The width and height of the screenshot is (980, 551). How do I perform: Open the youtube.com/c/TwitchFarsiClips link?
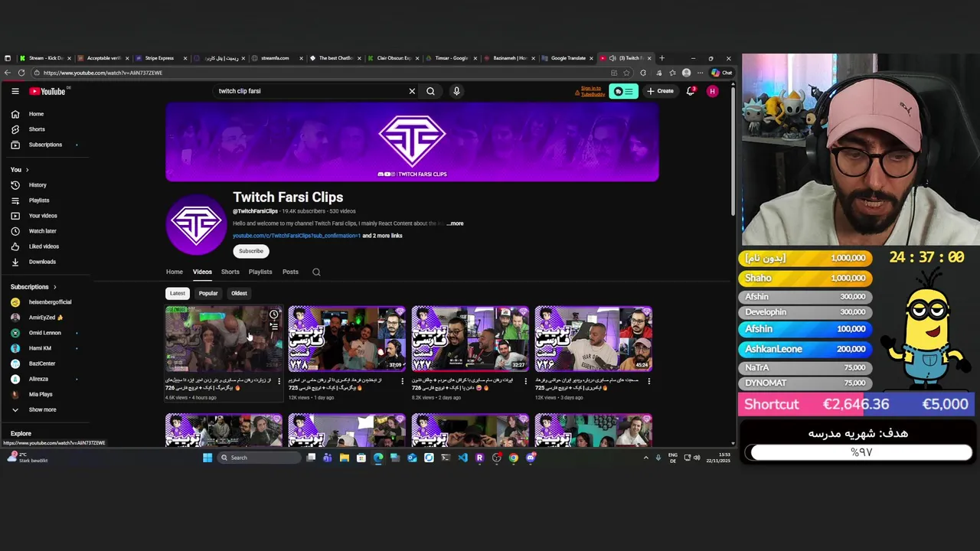pyautogui.click(x=296, y=236)
